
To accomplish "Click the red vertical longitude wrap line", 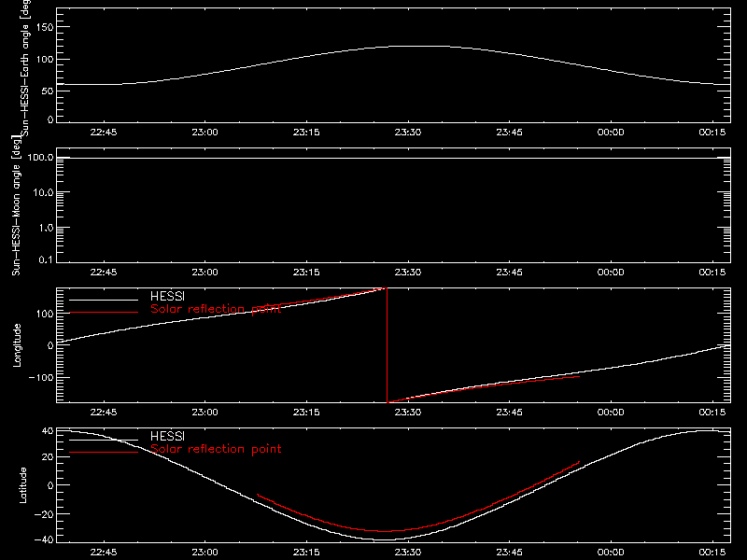I will tap(387, 345).
